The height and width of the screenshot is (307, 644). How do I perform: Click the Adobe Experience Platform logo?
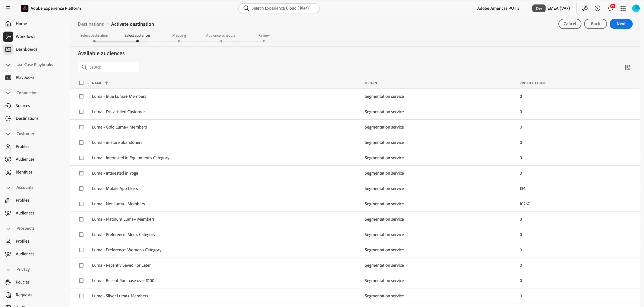click(25, 8)
